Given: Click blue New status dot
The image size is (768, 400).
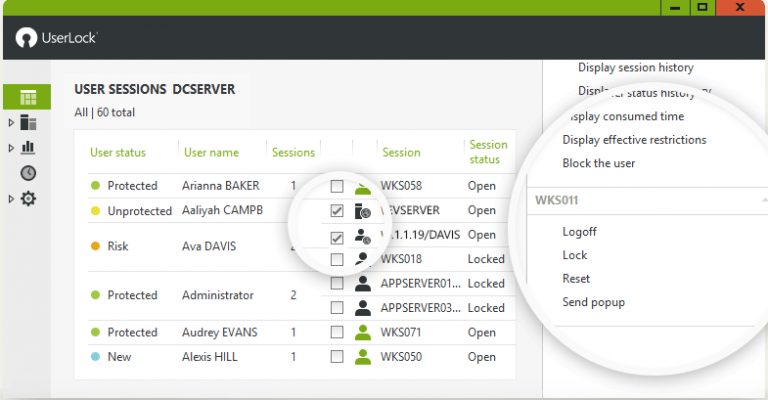Looking at the screenshot, I should click(x=96, y=357).
